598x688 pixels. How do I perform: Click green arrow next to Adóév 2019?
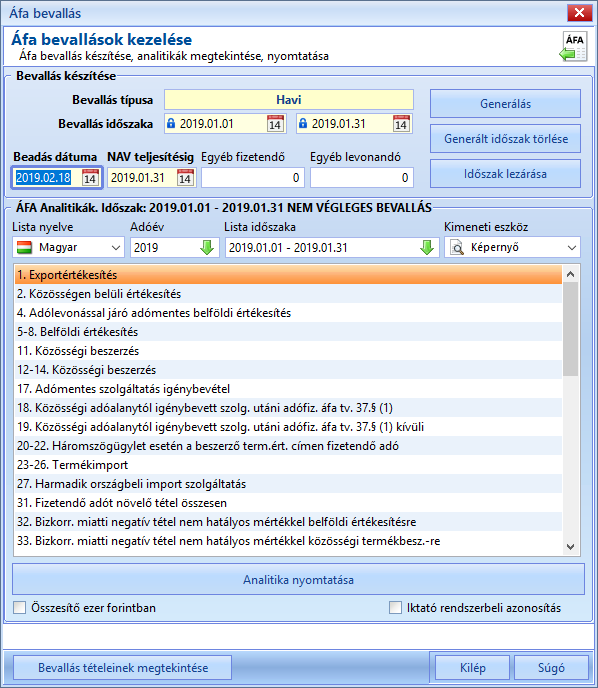207,247
